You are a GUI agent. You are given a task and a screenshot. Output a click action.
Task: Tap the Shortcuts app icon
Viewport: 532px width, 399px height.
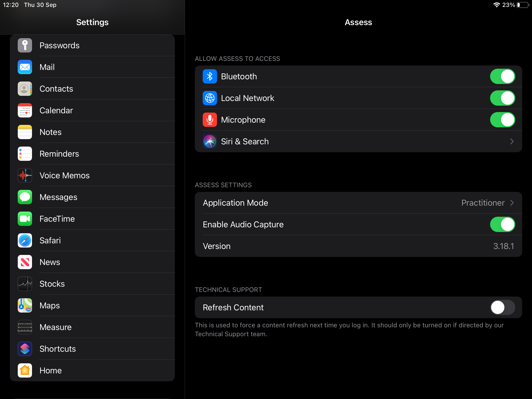(x=25, y=349)
